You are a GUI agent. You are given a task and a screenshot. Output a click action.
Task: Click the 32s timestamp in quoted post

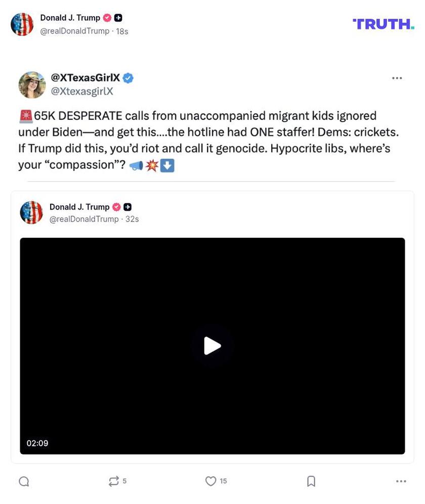click(x=132, y=219)
